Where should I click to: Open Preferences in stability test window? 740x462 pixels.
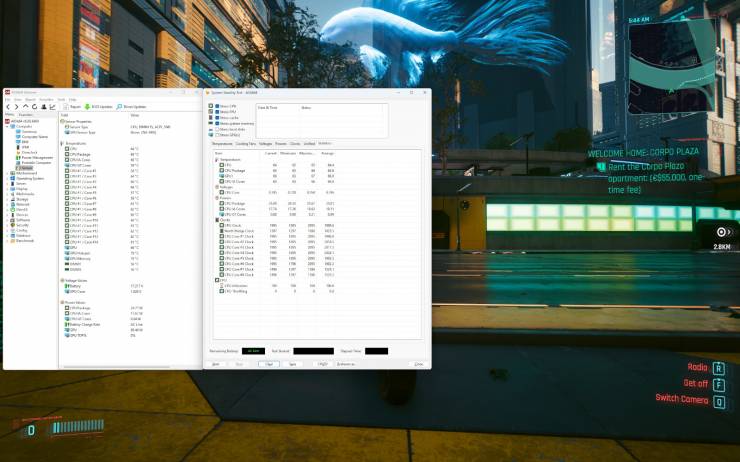346,364
